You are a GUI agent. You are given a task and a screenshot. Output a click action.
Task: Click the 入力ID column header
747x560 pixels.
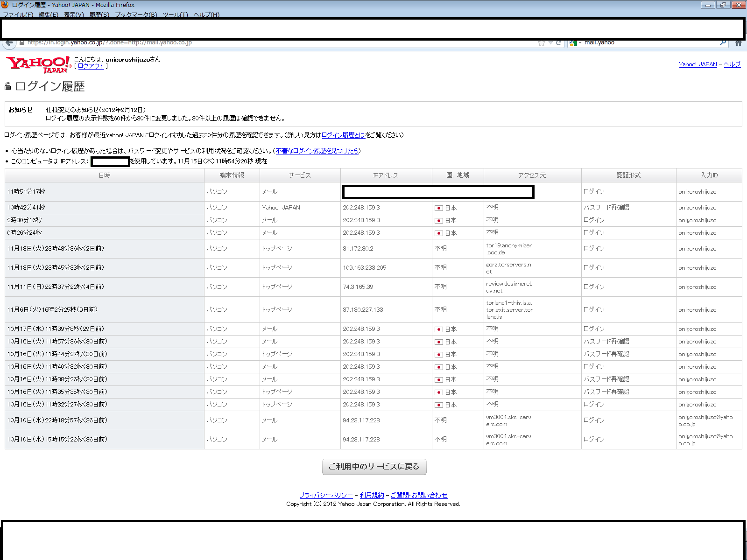point(709,175)
